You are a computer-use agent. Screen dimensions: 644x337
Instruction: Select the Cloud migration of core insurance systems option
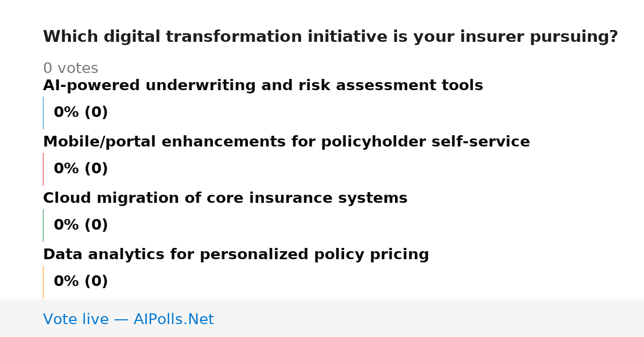[x=225, y=199]
